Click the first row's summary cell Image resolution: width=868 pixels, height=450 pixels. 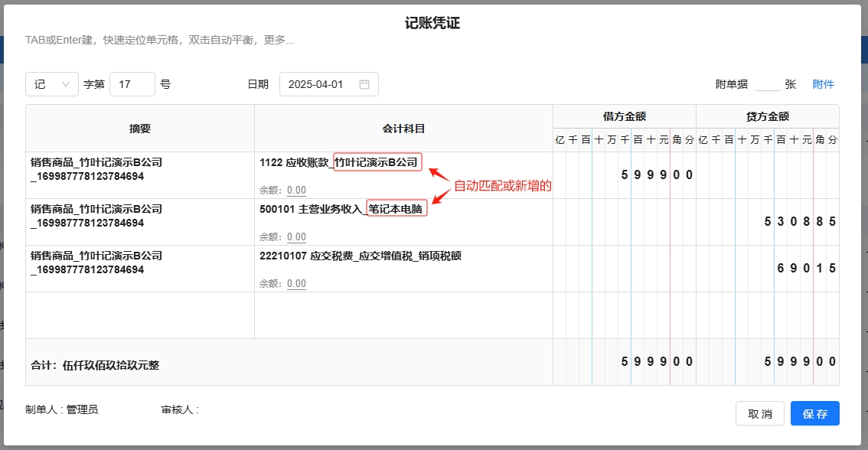(139, 175)
